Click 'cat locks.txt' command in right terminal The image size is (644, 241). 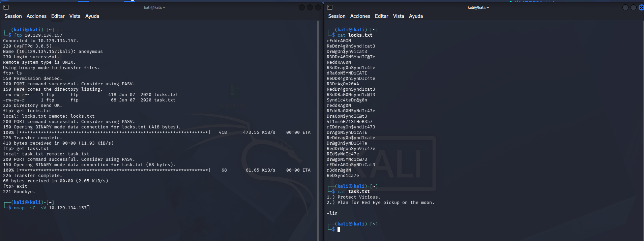[x=355, y=35]
